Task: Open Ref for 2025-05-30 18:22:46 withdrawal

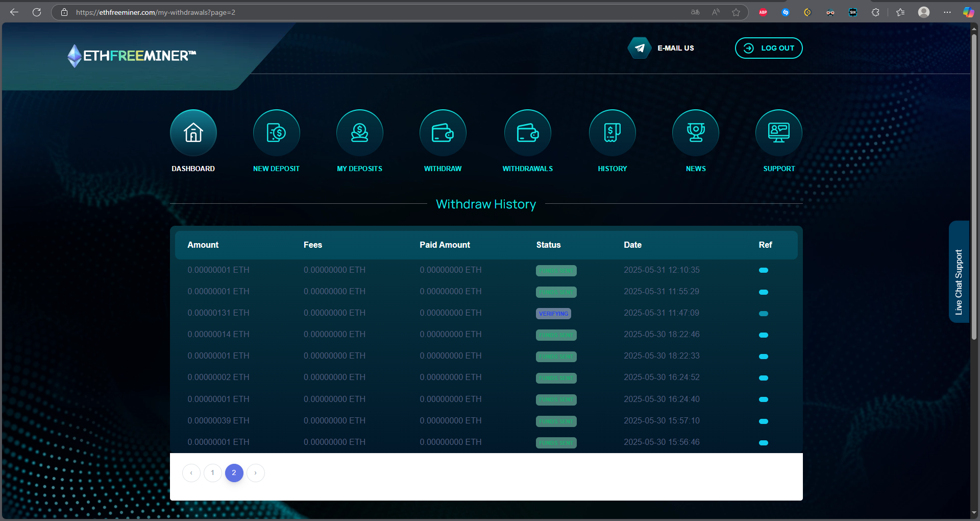Action: (x=764, y=335)
